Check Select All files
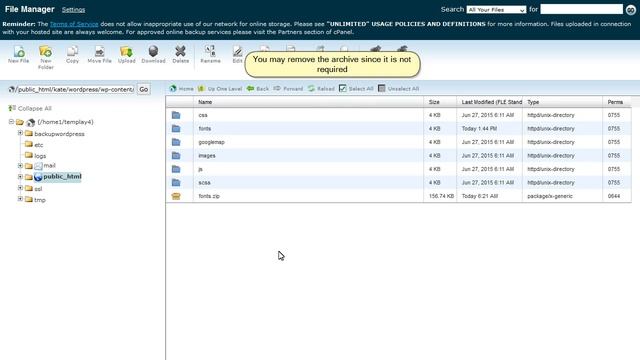This screenshot has width=640, height=360. coord(356,89)
